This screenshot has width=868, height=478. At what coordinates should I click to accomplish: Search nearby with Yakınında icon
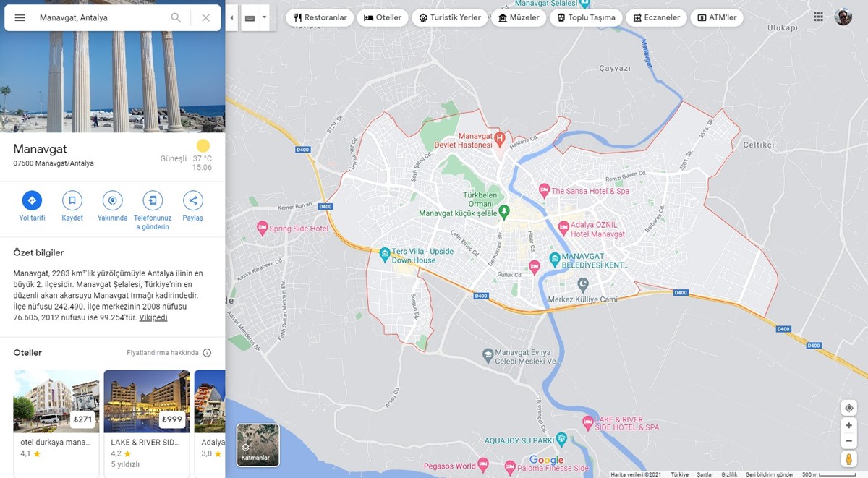[112, 200]
